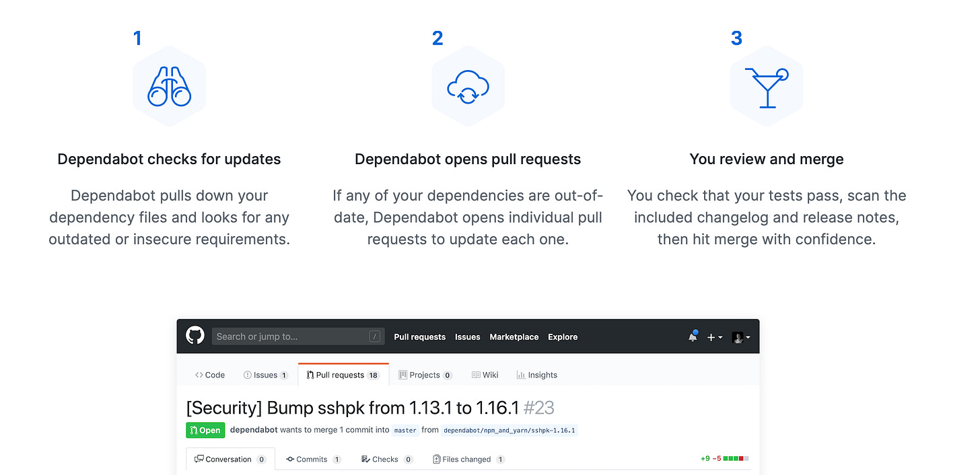Screen dimensions: 980x475
Task: Open Pull requests in top navigation
Action: (420, 337)
